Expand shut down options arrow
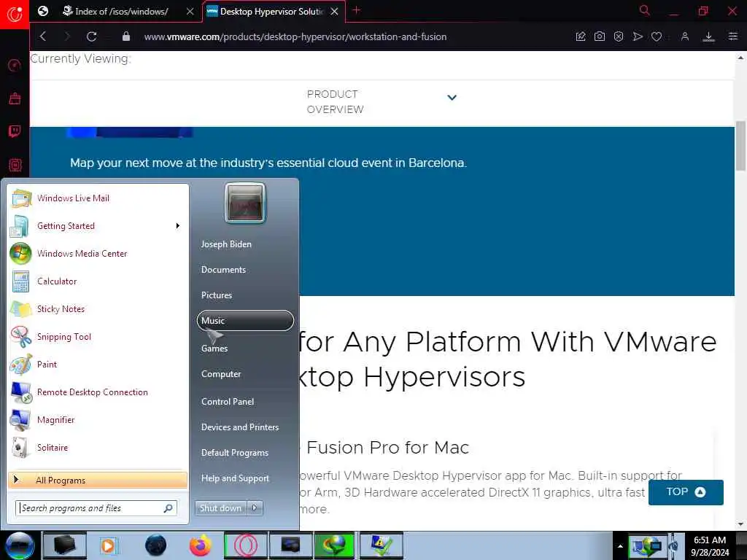 [255, 508]
